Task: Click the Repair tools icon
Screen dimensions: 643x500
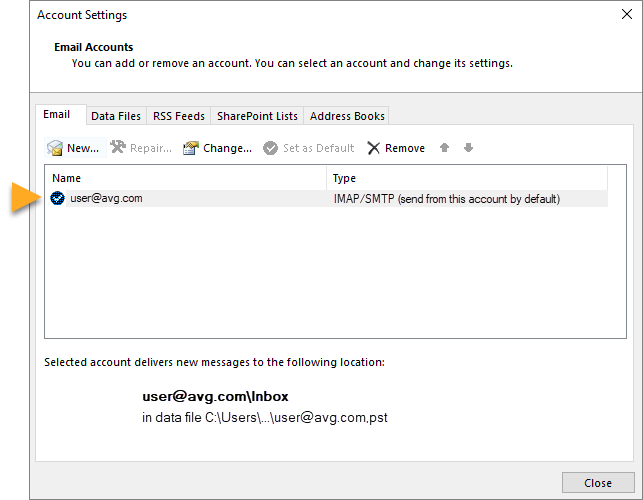Action: [x=118, y=148]
